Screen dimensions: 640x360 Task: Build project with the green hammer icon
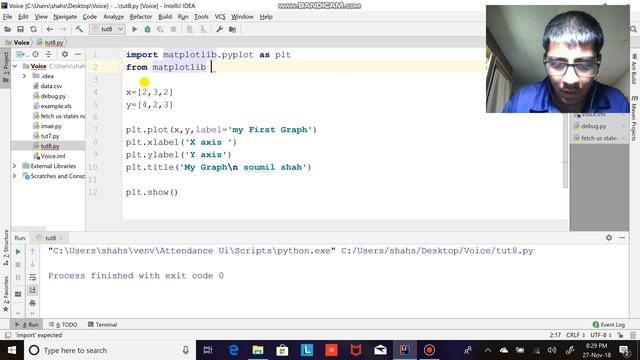[x=79, y=29]
